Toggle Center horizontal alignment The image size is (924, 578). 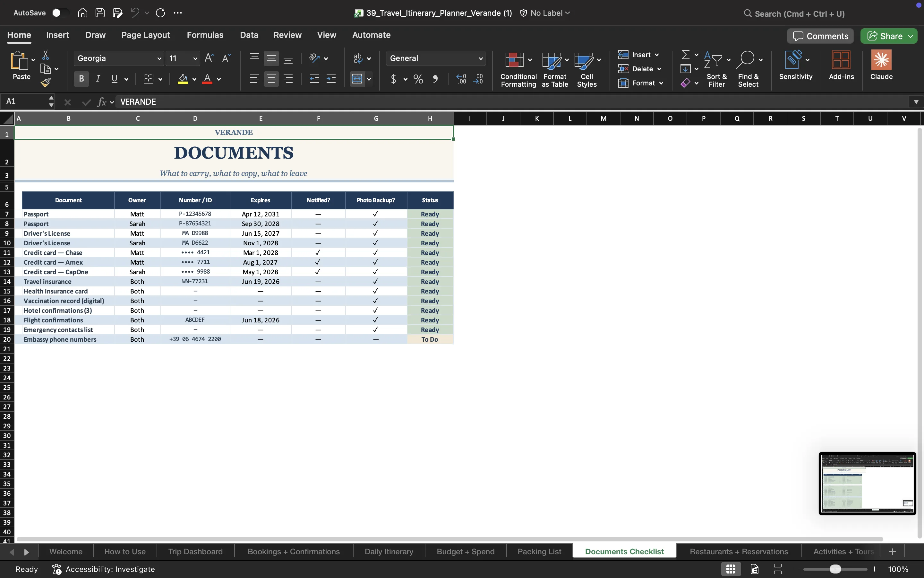pos(271,79)
